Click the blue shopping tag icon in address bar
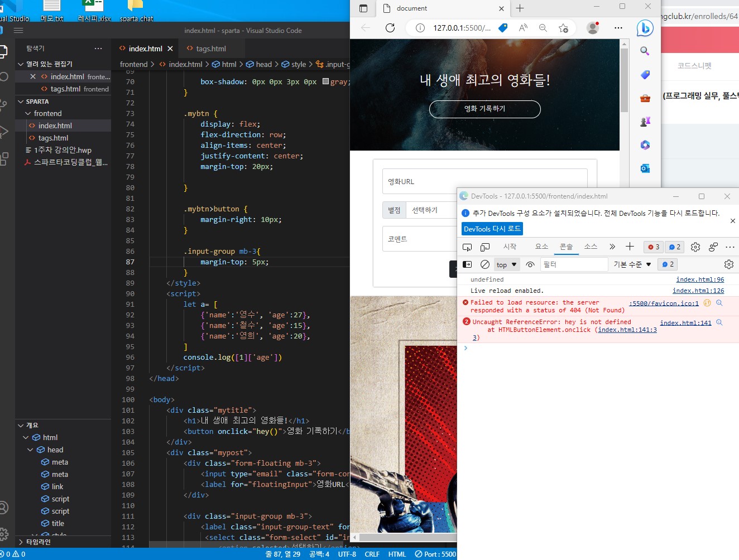This screenshot has width=739, height=560. (x=503, y=28)
